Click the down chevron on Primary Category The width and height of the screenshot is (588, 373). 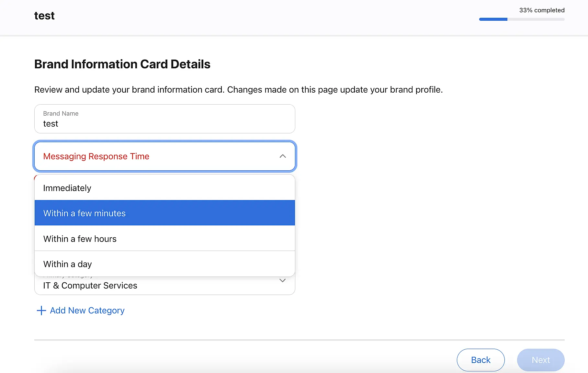282,280
